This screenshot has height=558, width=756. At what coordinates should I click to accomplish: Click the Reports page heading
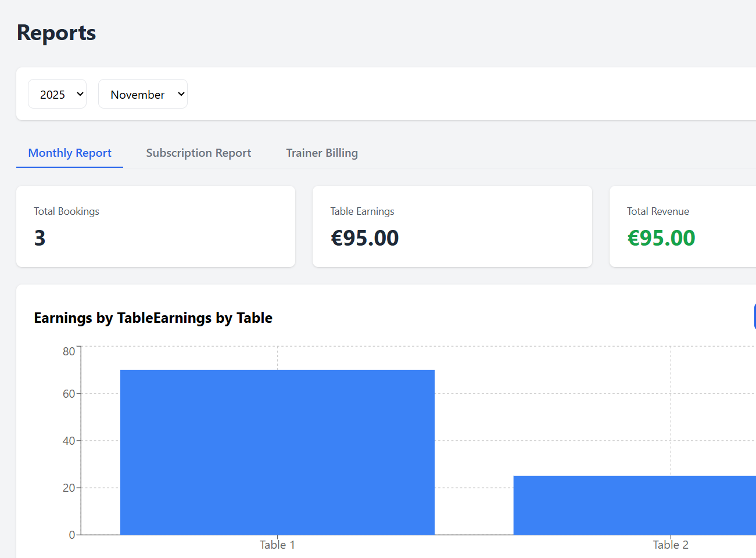[56, 33]
